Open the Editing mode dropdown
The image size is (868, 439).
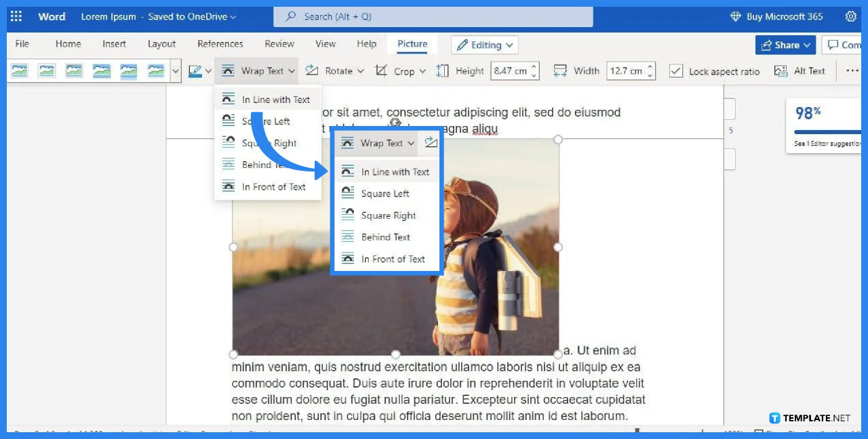[x=484, y=45]
